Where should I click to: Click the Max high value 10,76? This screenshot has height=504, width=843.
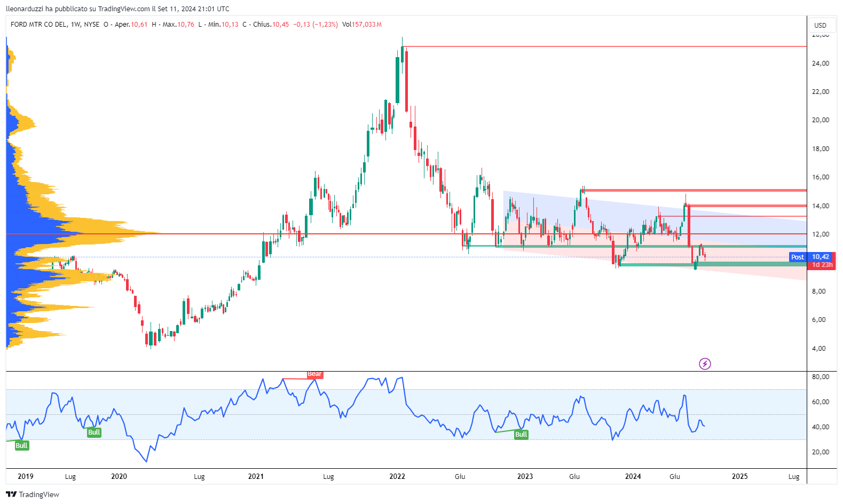[186, 25]
